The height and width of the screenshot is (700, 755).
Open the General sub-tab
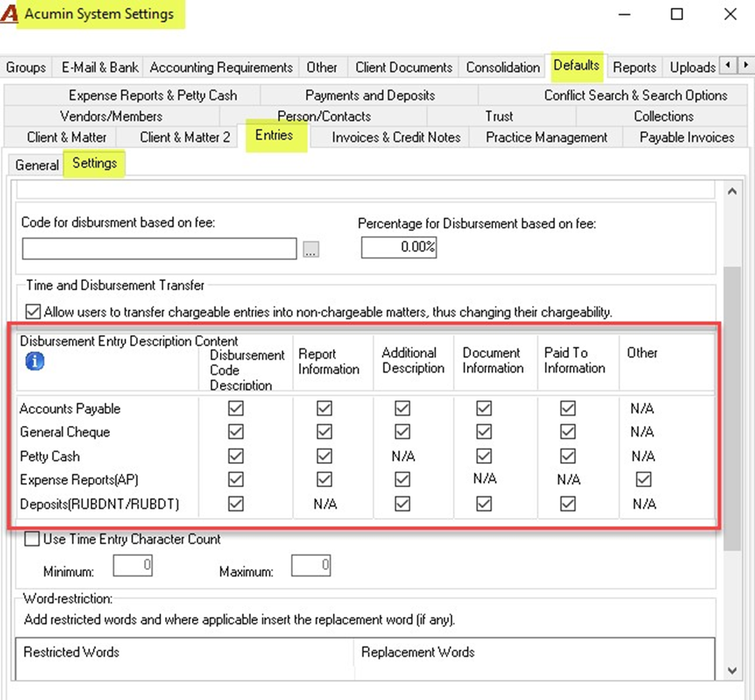coord(36,165)
